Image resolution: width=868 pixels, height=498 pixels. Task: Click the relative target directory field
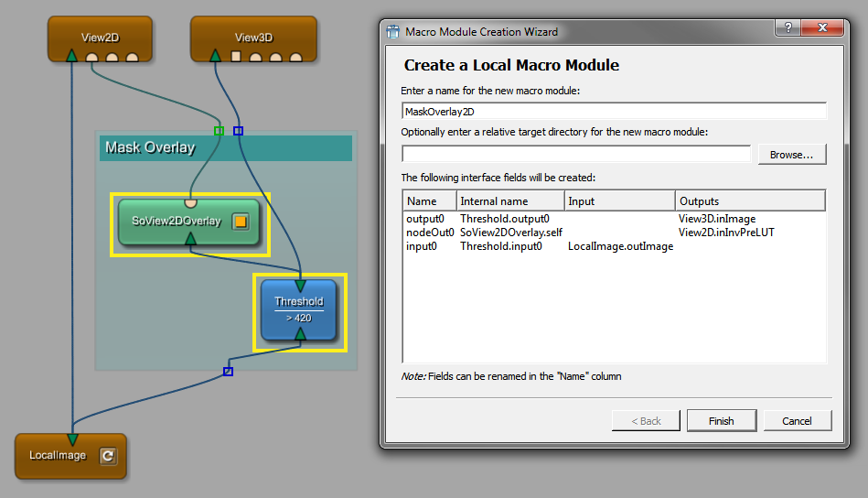coord(576,155)
